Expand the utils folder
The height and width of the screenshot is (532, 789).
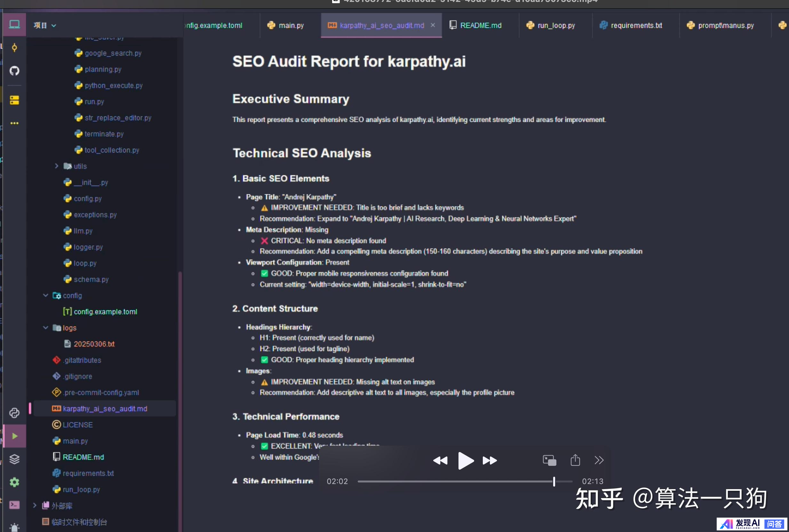tap(56, 166)
